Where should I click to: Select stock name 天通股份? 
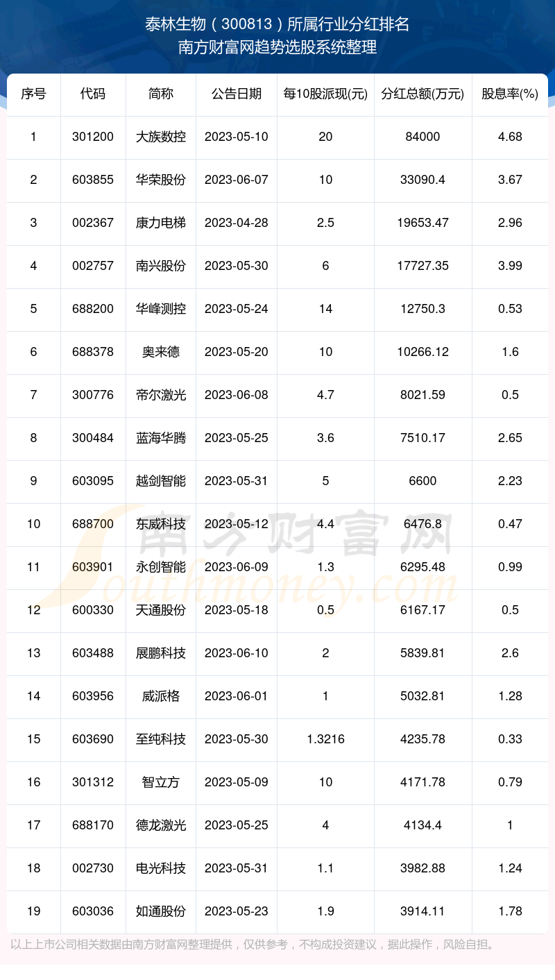pos(161,610)
